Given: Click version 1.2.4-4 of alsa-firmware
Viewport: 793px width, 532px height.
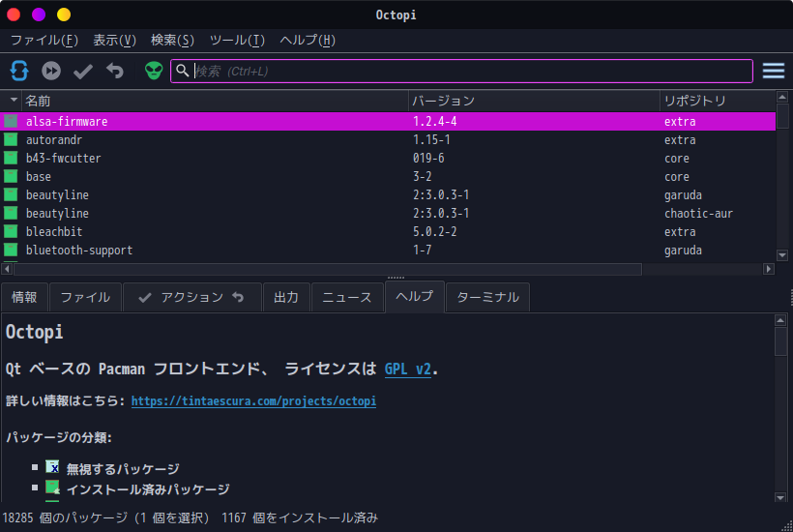Looking at the screenshot, I should [x=435, y=121].
